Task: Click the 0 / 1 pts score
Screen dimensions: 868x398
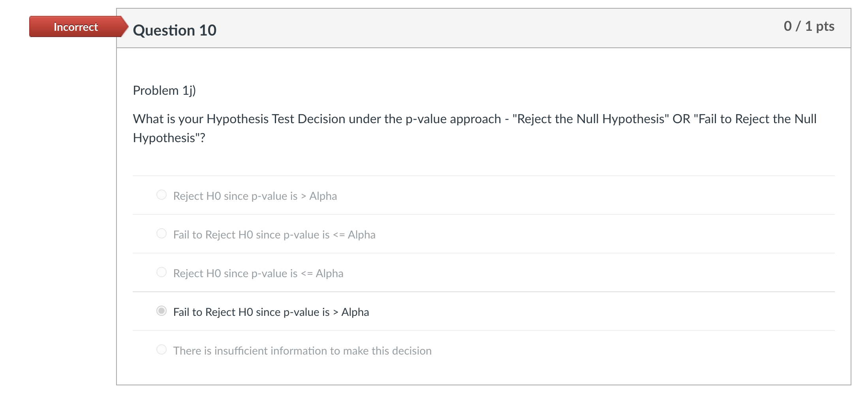Action: (809, 26)
